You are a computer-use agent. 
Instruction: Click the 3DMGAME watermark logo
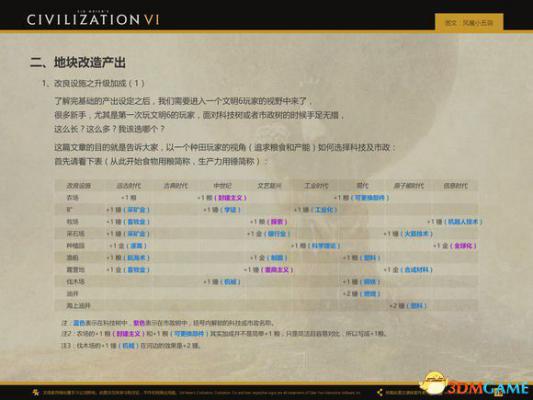(475, 385)
